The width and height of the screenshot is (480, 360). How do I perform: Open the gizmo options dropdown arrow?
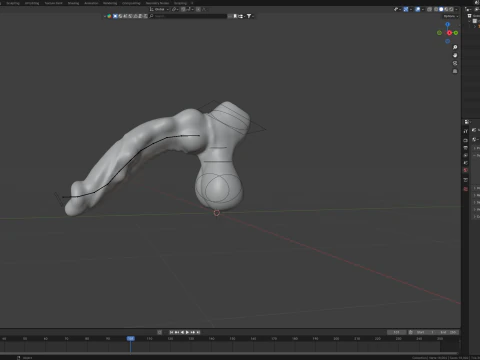click(411, 9)
